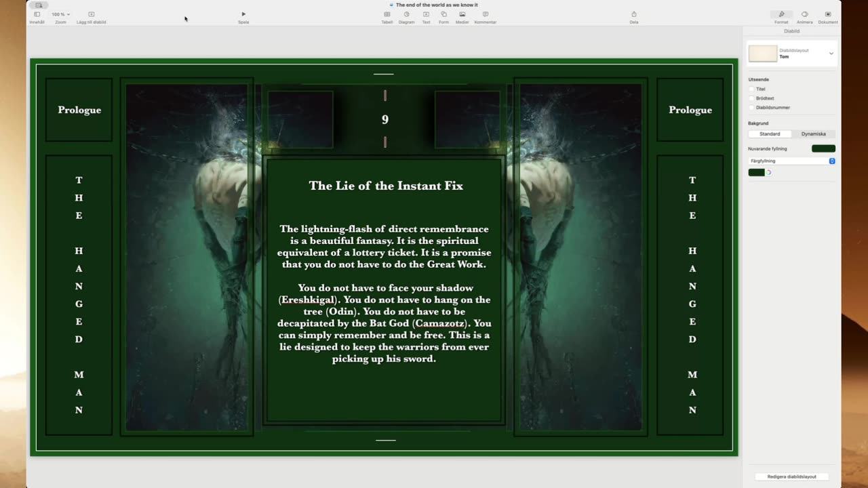Screen dimensions: 868x488
Task: Enable the Titel checkbox
Action: (x=751, y=89)
